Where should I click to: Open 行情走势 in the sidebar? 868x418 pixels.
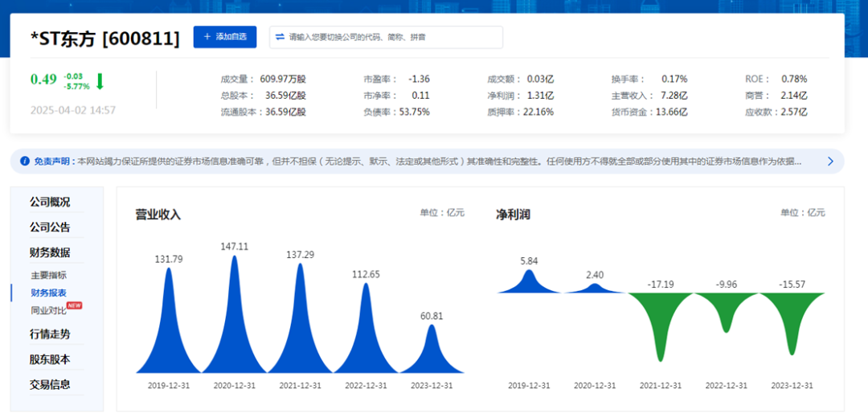pyautogui.click(x=50, y=334)
